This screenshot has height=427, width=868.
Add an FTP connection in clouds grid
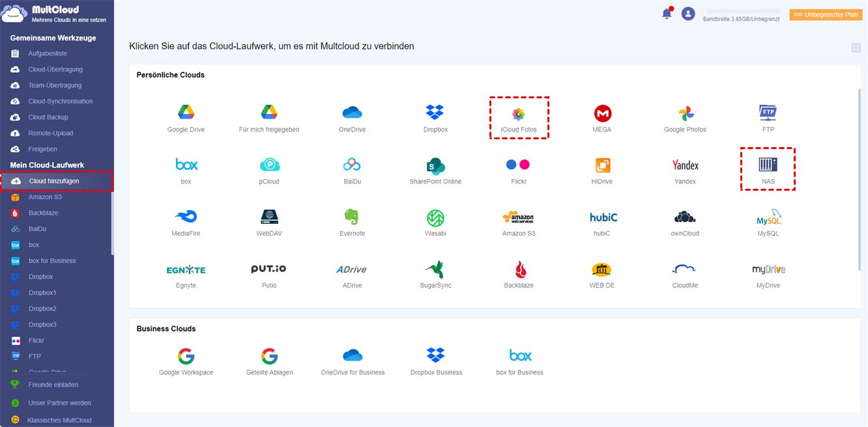(768, 118)
